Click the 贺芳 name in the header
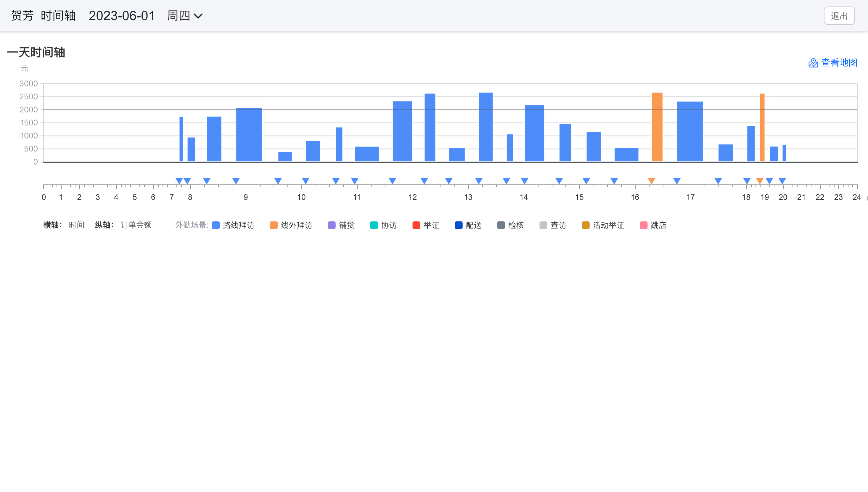Viewport: 868px width, 492px height. 22,16
